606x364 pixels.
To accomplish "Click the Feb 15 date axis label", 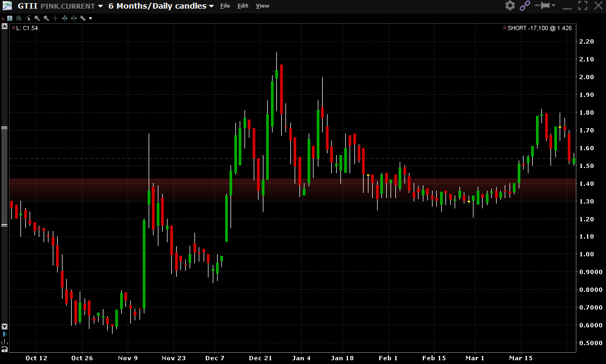I will (x=434, y=358).
